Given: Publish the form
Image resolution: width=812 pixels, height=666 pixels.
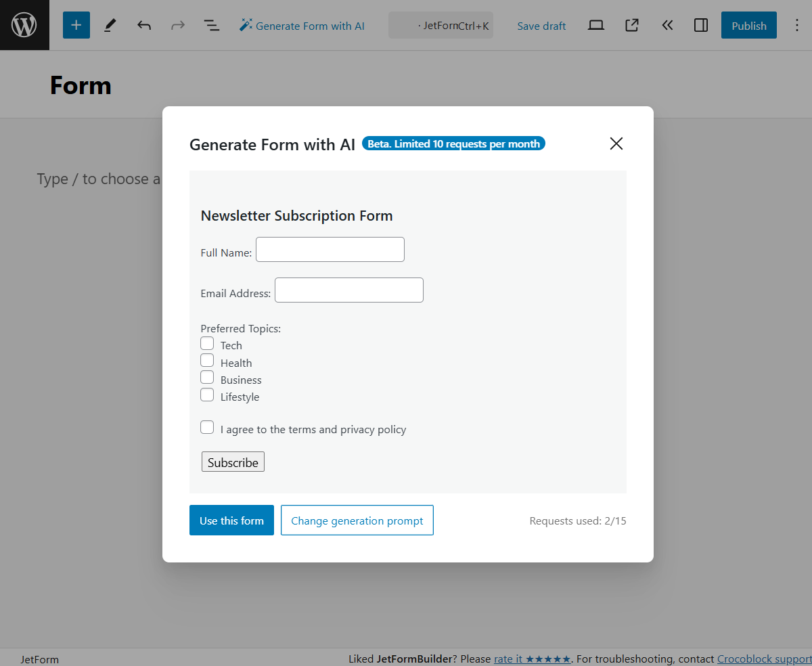Looking at the screenshot, I should click(748, 25).
